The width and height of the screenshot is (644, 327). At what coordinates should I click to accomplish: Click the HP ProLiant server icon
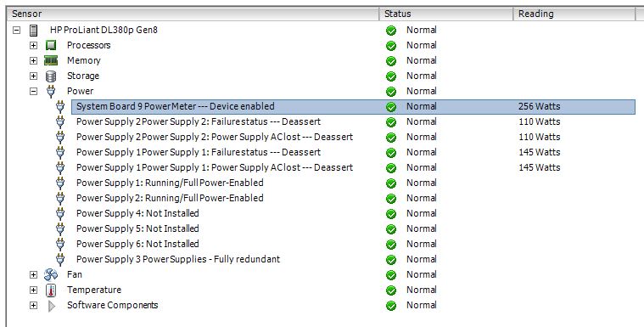34,30
